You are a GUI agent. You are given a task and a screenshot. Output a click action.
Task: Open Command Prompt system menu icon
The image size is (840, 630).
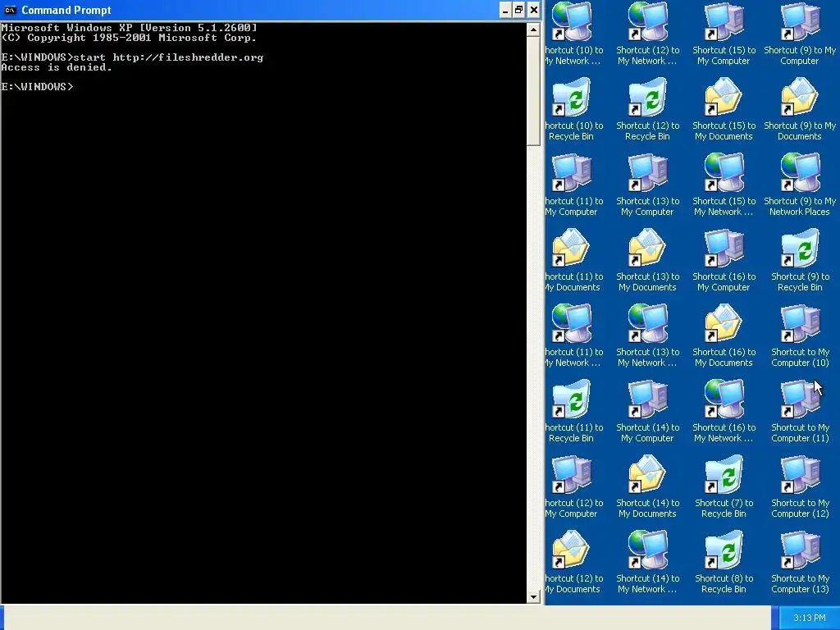(10, 10)
